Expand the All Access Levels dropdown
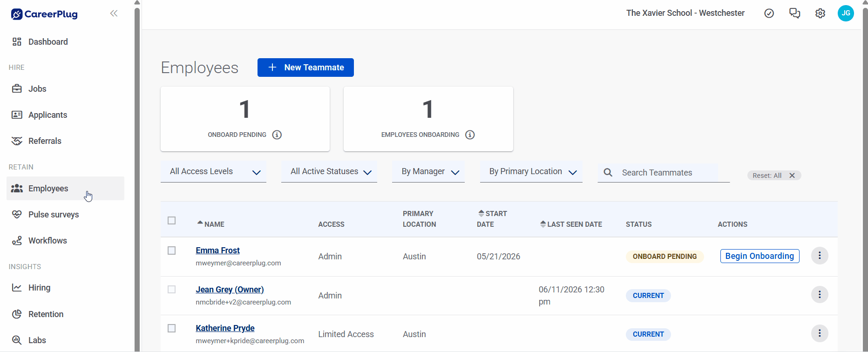Screen dimensions: 868x352 click(x=213, y=172)
